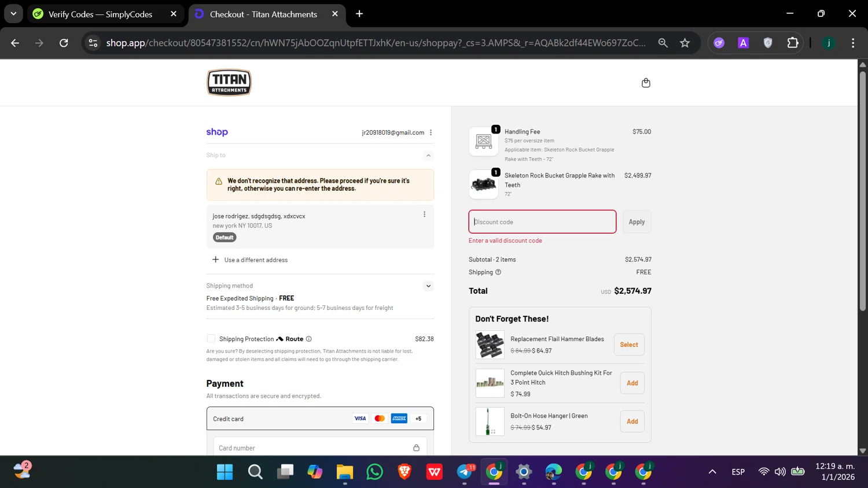Image resolution: width=868 pixels, height=488 pixels.
Task: Click the shield extension icon
Action: point(768,43)
